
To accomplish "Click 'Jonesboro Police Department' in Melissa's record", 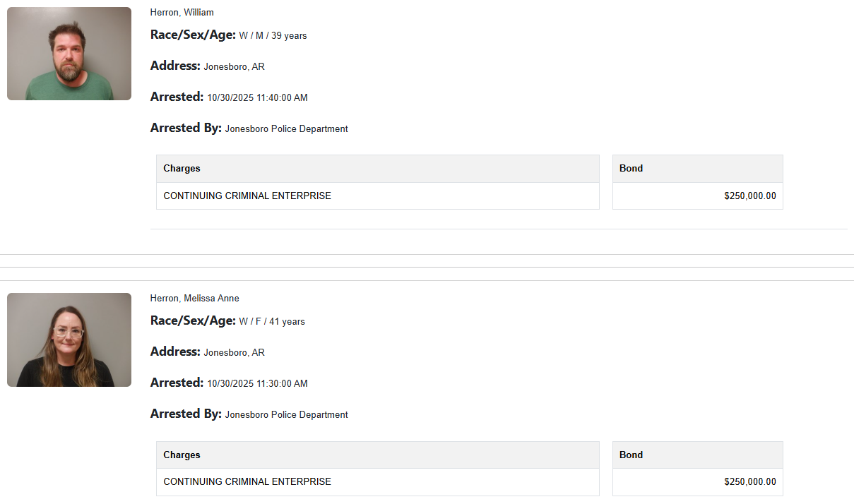I will click(286, 415).
